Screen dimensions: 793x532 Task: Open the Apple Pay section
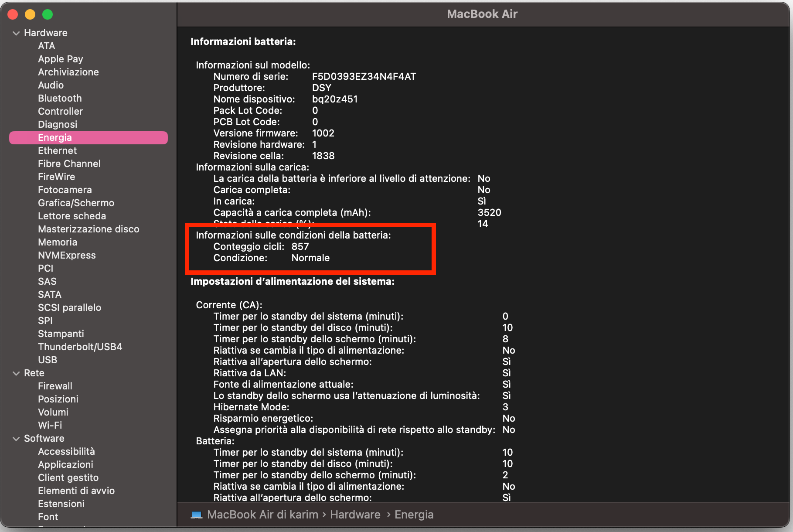point(60,59)
